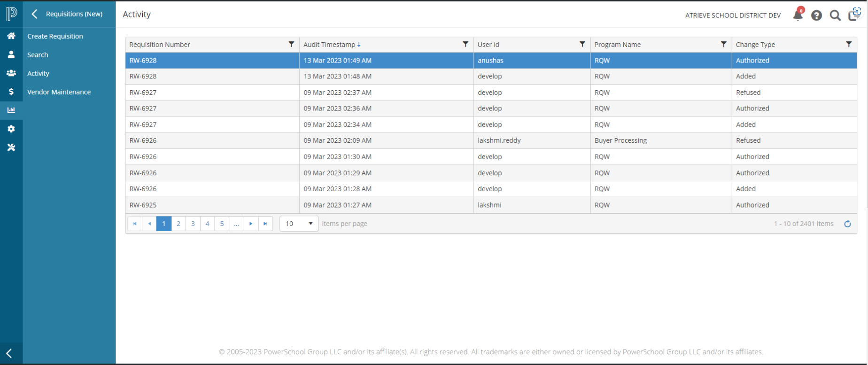This screenshot has width=868, height=365.
Task: Select Vendor Maintenance in the sidebar
Action: coord(59,92)
